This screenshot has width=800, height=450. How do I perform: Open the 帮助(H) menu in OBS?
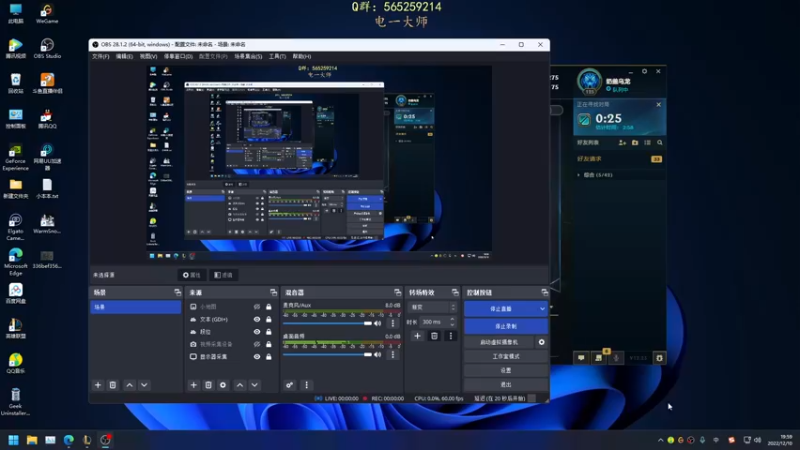[302, 56]
